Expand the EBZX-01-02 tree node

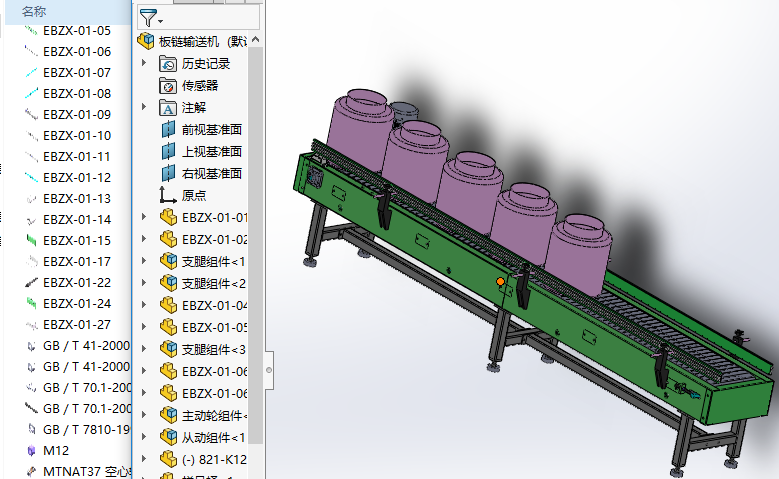[x=144, y=239]
